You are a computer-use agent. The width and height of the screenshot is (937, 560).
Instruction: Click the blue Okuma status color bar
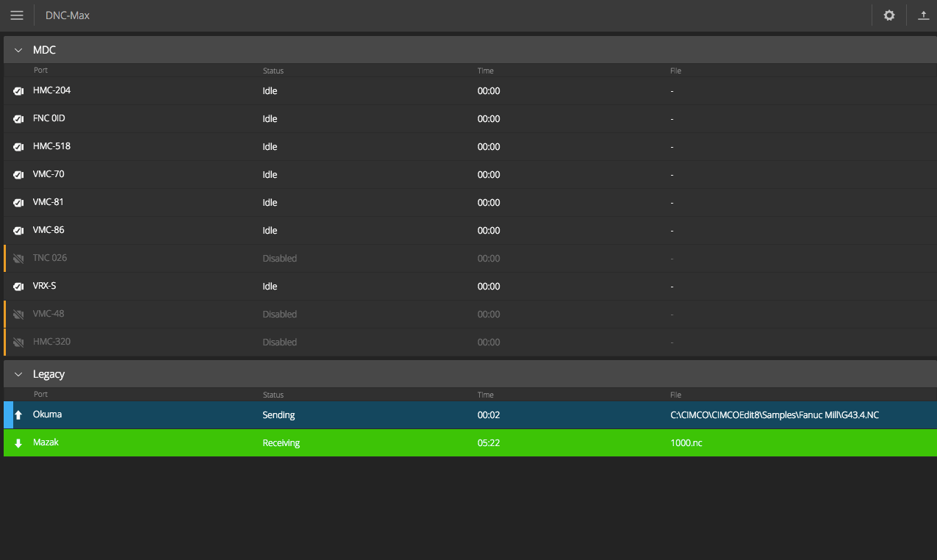(8, 415)
